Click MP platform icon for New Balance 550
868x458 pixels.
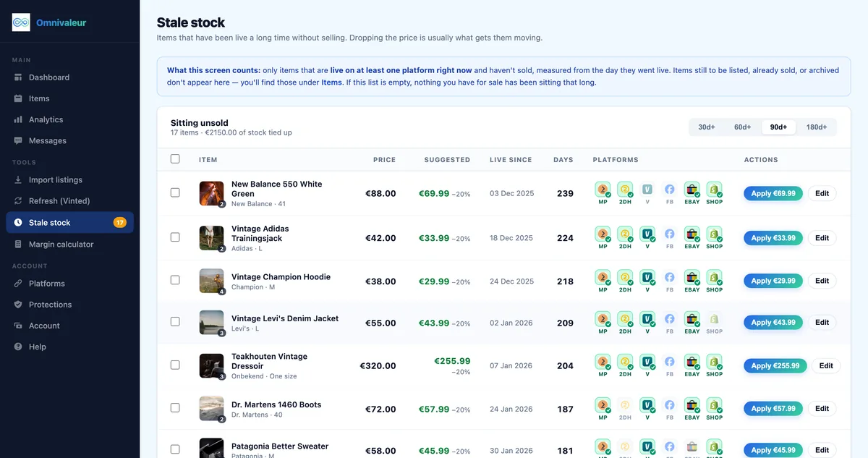[x=603, y=190]
